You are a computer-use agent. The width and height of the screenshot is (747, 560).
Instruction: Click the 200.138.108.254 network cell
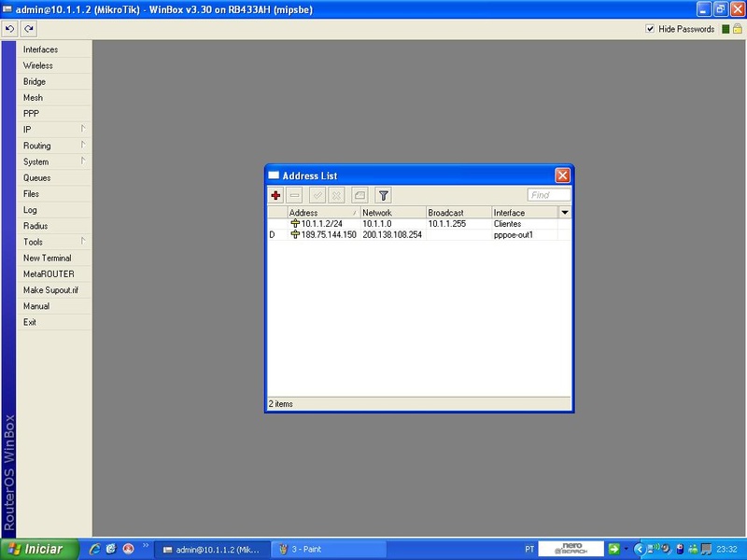click(392, 234)
